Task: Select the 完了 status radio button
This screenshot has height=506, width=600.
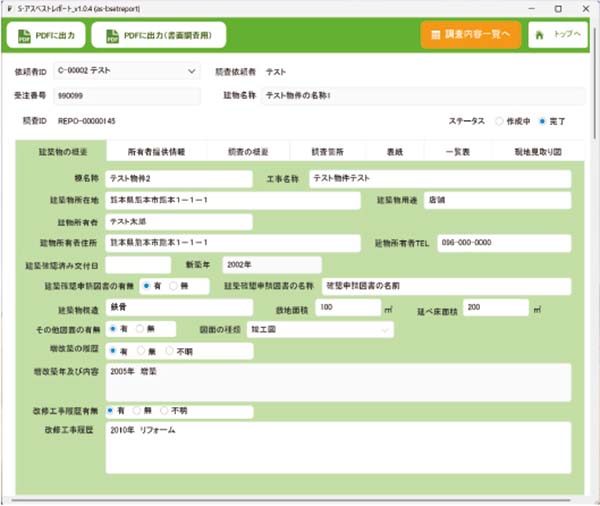Action: coord(542,121)
